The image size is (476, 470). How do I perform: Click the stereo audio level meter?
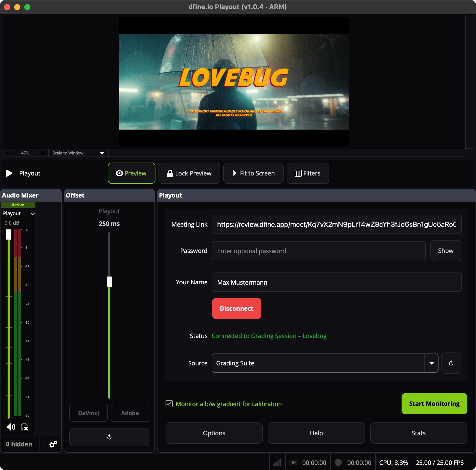point(17,323)
